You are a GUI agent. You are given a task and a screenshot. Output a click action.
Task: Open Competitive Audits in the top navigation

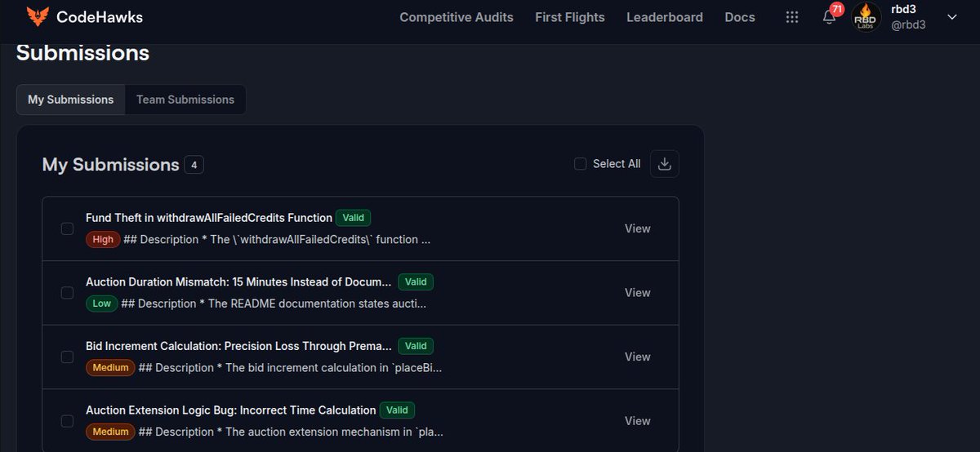click(457, 17)
